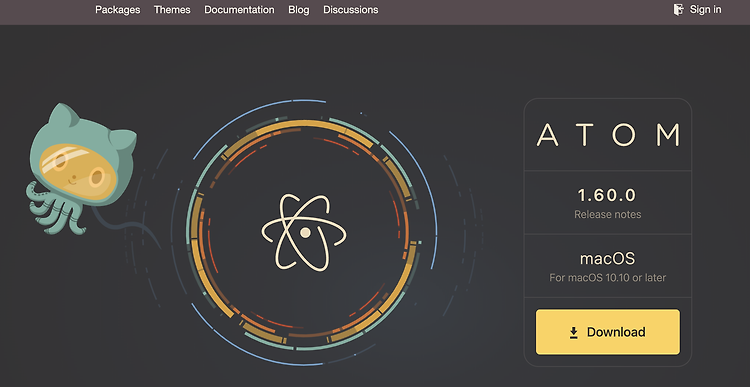Screen dimensions: 750x387
Task: Open the Release notes link
Action: pyautogui.click(x=607, y=214)
